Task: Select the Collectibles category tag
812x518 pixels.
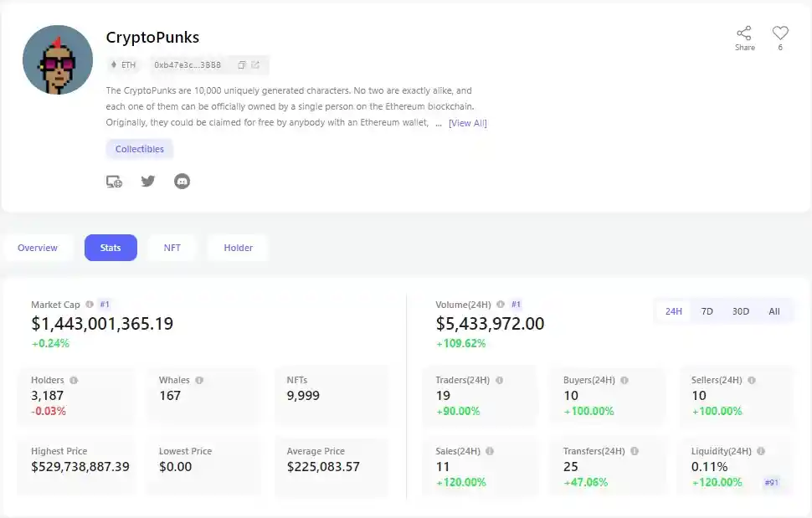Action: (139, 148)
